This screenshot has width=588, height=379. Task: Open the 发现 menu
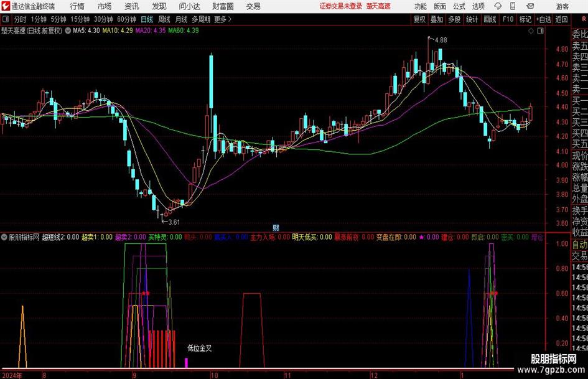click(159, 6)
